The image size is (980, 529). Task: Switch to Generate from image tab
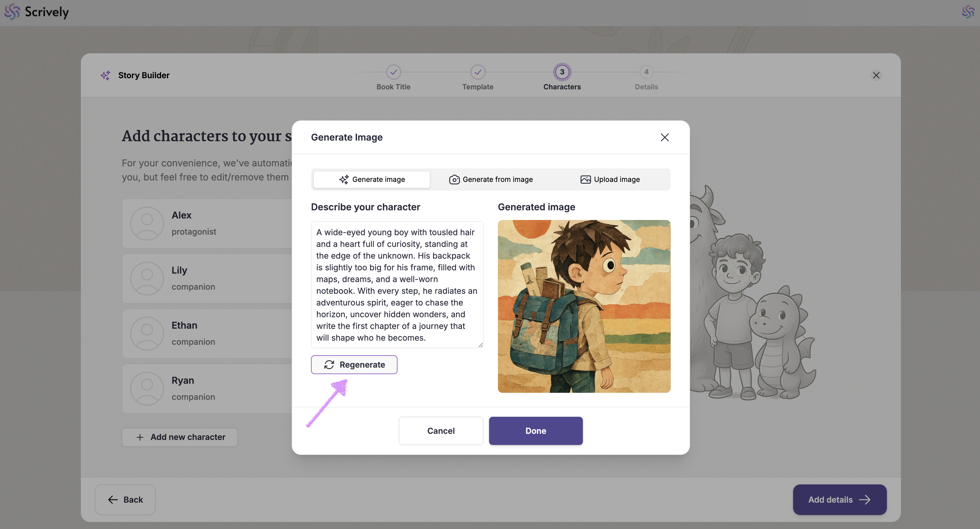coord(491,179)
